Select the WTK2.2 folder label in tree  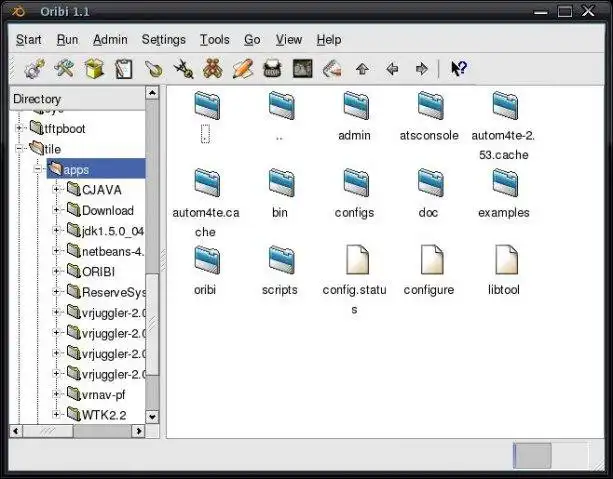tap(104, 415)
